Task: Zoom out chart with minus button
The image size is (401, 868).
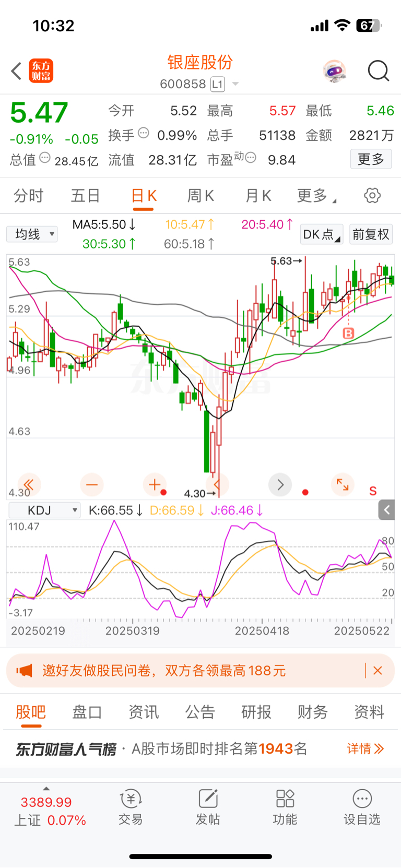Action: 92,485
